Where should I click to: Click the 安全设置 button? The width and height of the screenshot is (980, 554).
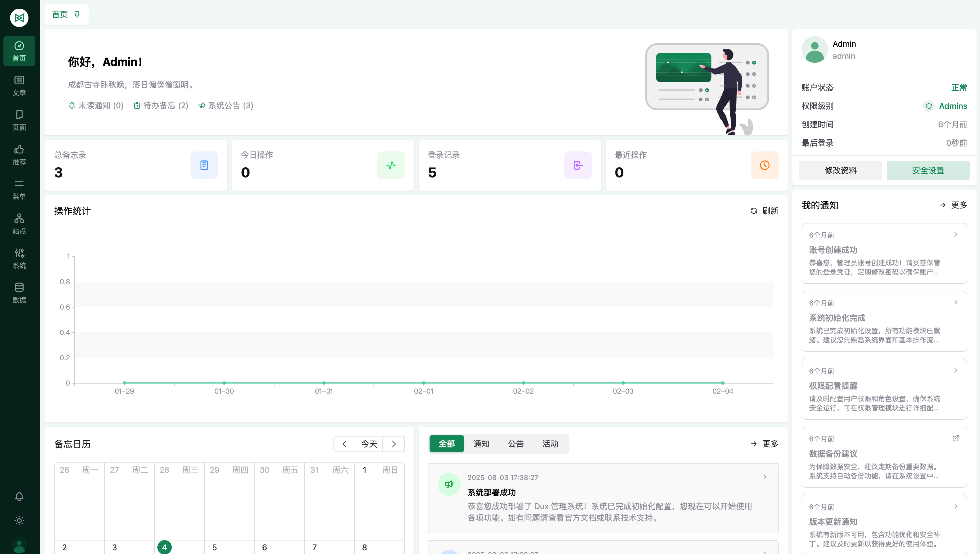pyautogui.click(x=928, y=170)
